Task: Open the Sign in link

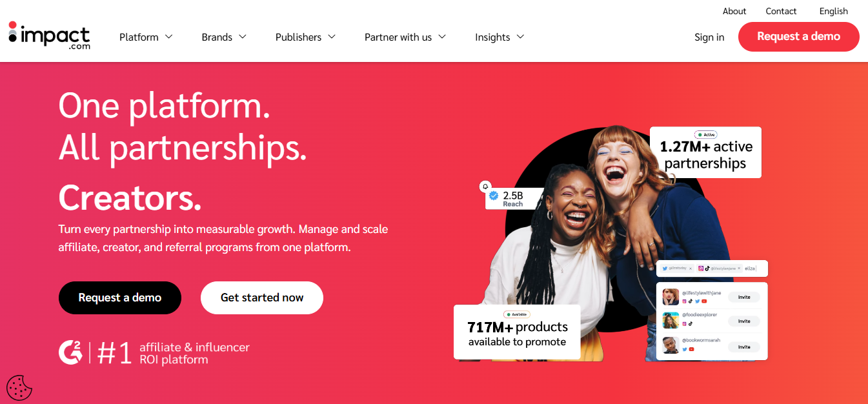Action: [709, 37]
